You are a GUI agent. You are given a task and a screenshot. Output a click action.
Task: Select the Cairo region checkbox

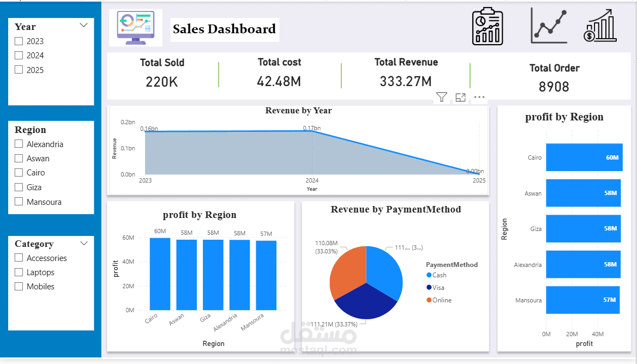[18, 172]
